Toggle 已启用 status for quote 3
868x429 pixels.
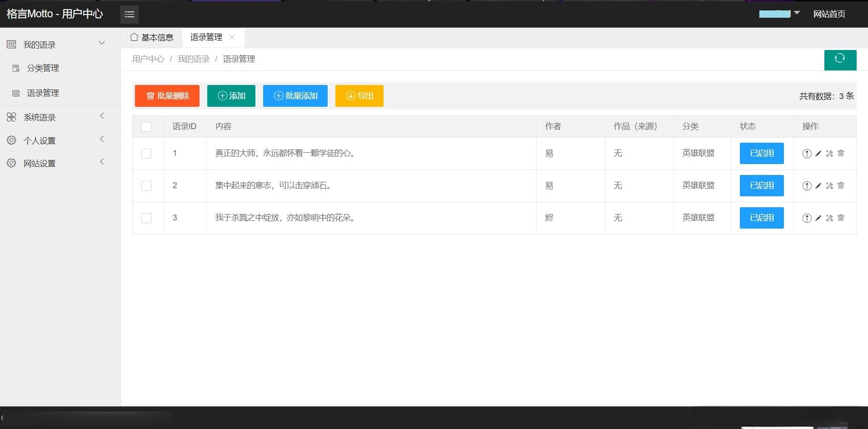762,218
